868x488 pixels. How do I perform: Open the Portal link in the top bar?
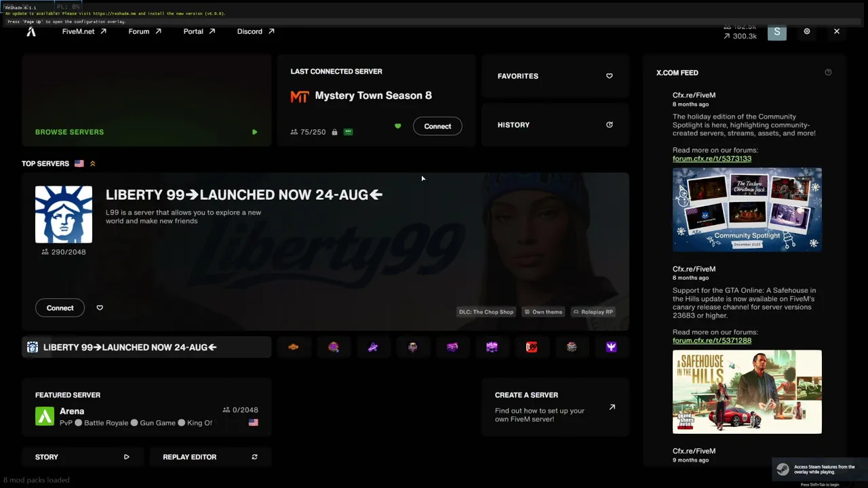(199, 31)
